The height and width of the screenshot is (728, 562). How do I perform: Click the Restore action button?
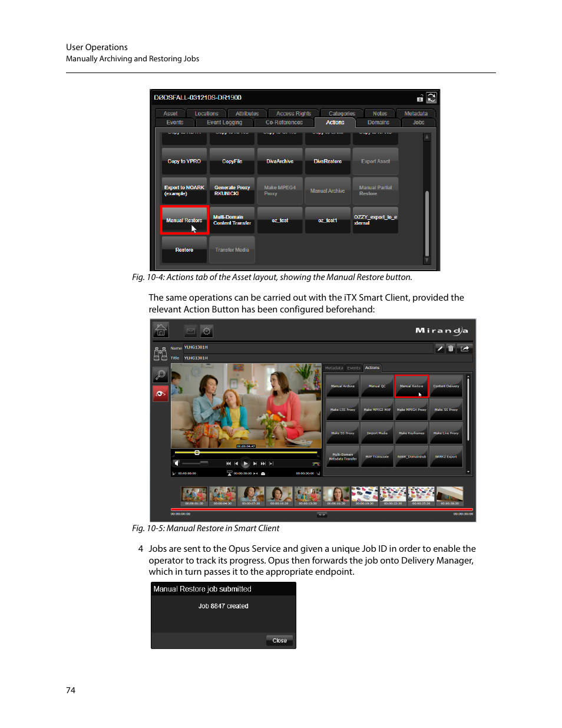[x=184, y=249]
